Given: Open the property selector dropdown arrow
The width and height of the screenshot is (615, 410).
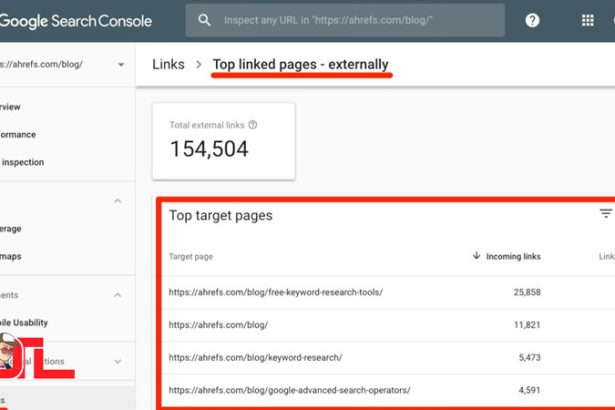Looking at the screenshot, I should [x=121, y=65].
